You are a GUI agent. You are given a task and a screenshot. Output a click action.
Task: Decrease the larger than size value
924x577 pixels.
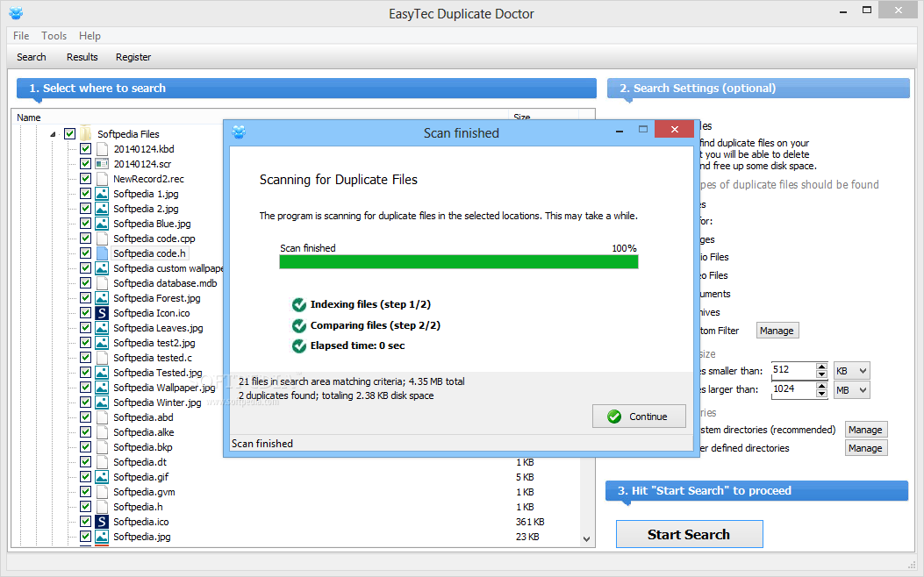pyautogui.click(x=821, y=394)
